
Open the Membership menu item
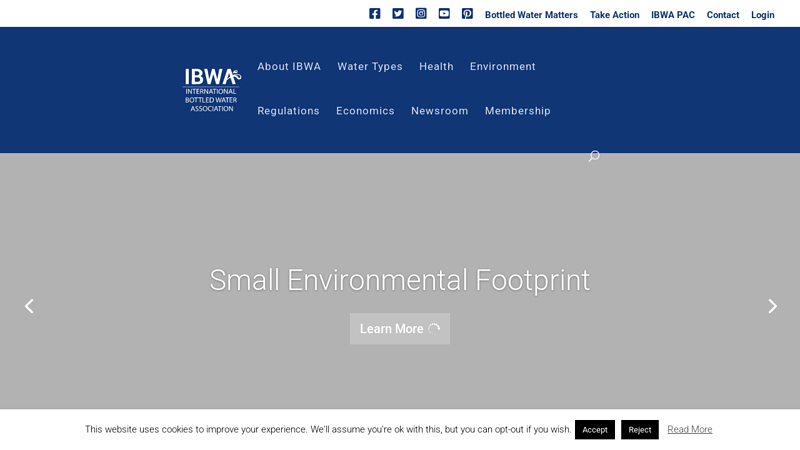(518, 111)
